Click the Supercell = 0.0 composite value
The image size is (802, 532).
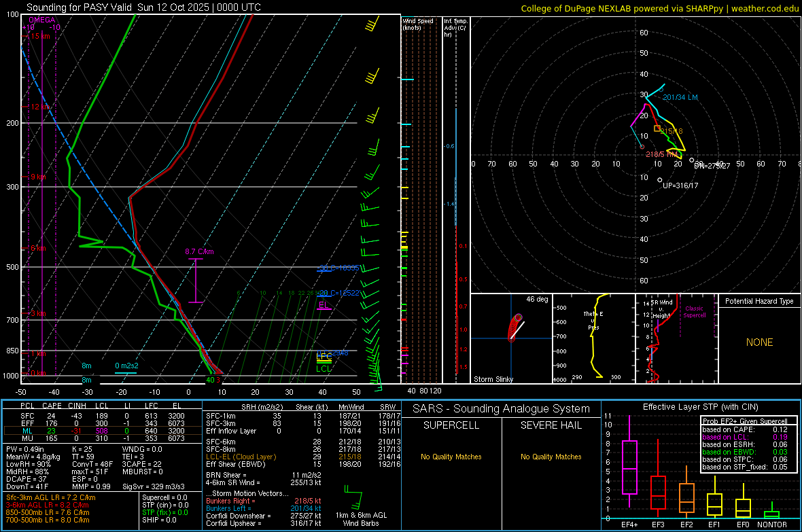(x=164, y=497)
